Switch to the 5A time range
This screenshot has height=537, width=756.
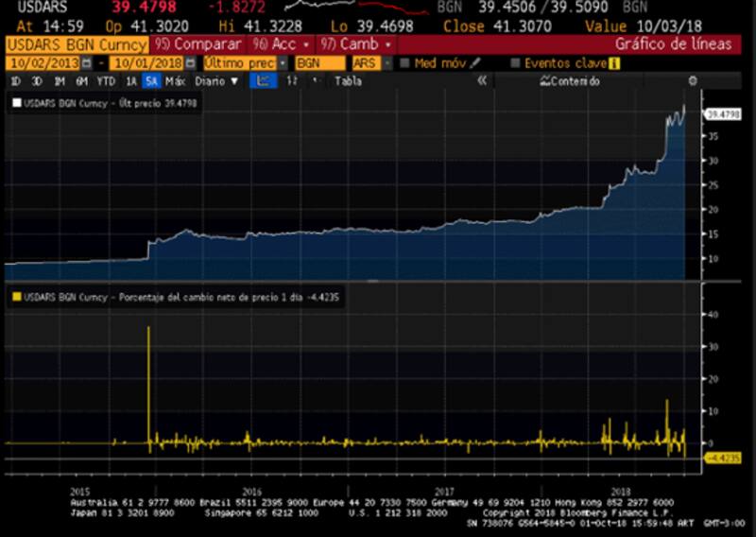click(x=151, y=81)
